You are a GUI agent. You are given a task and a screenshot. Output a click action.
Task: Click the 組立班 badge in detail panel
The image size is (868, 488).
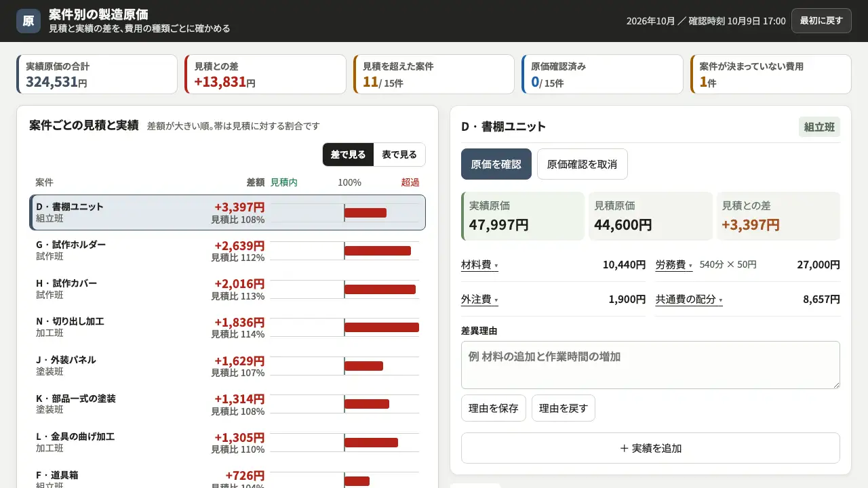(x=819, y=127)
